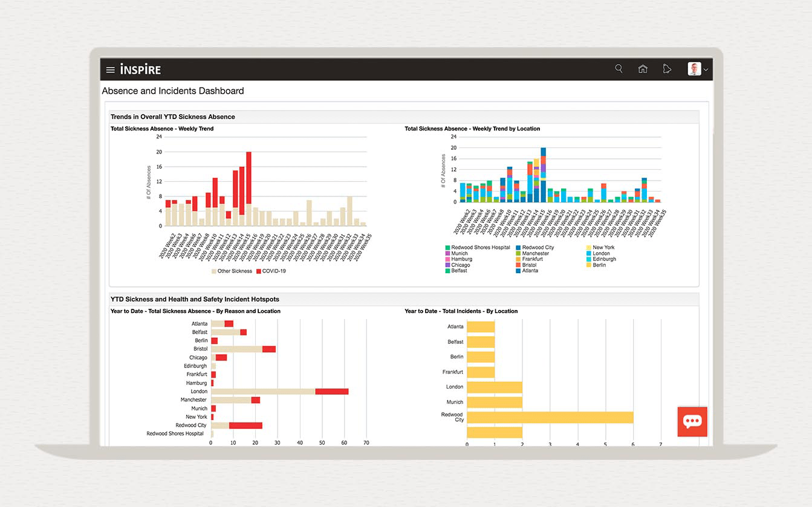Screen dimensions: 812x507
Task: Click the INSPIRE logo
Action: pos(140,69)
